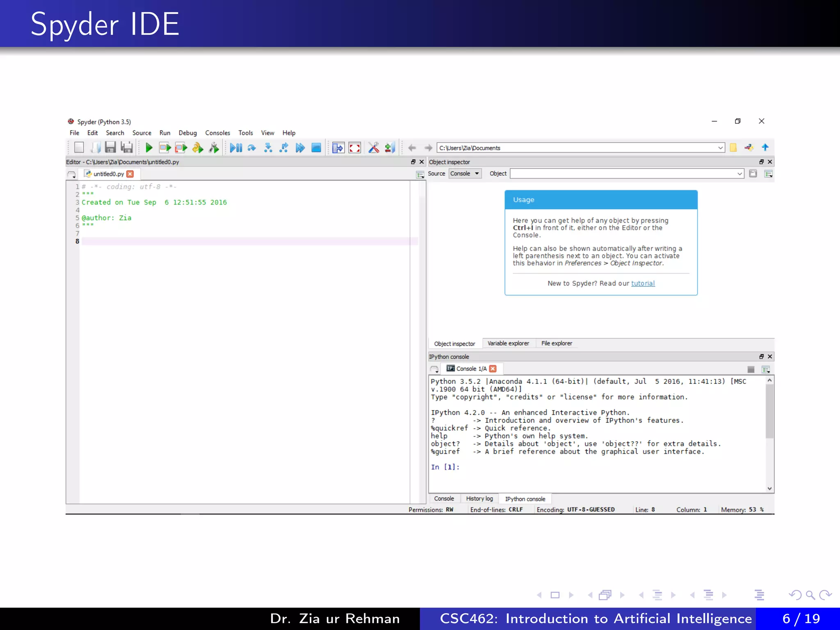Open the Tools menu

(x=246, y=133)
